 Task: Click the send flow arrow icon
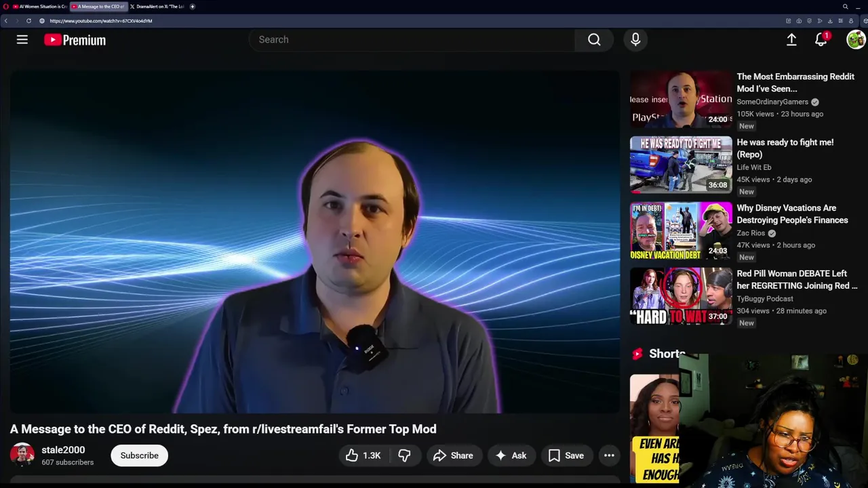(820, 21)
